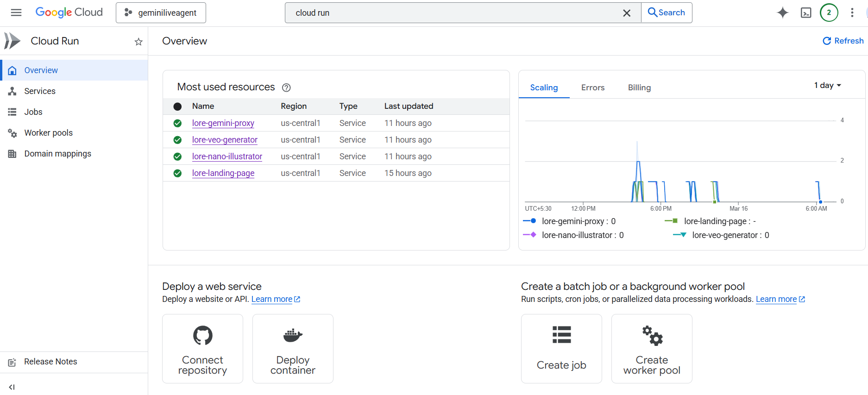The width and height of the screenshot is (868, 395).
Task: Collapse the sidebar navigation panel
Action: [12, 387]
